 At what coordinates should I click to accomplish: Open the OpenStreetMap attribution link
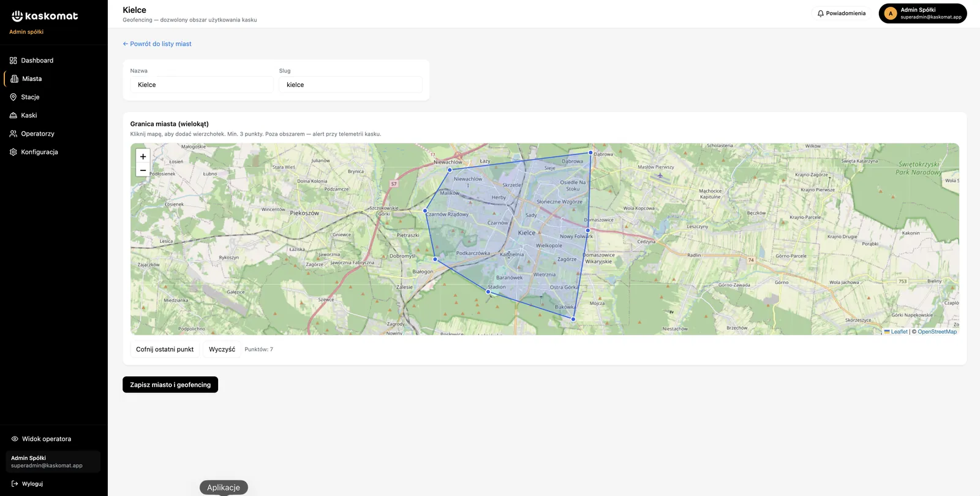pyautogui.click(x=937, y=332)
